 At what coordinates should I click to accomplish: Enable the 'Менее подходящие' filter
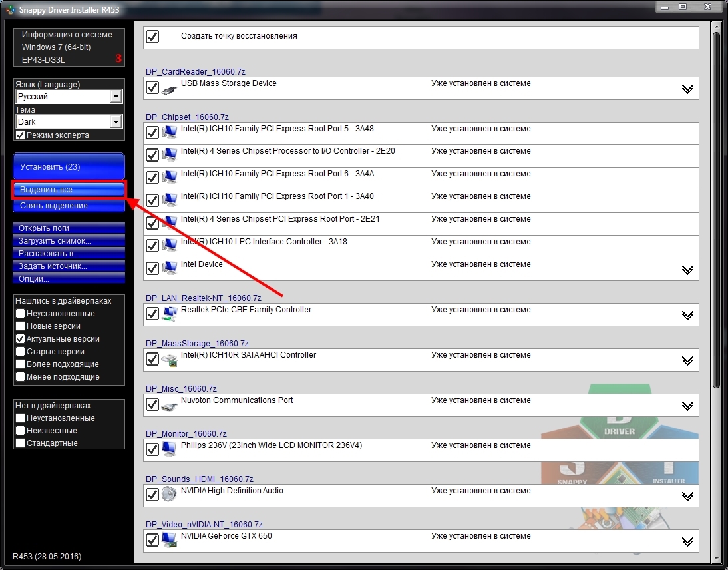tap(20, 377)
